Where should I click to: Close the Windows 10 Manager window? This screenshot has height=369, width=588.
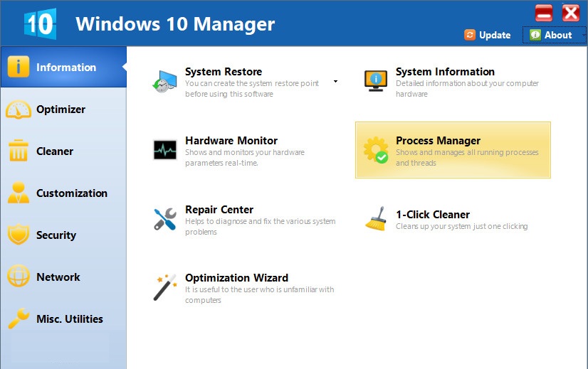tap(571, 13)
